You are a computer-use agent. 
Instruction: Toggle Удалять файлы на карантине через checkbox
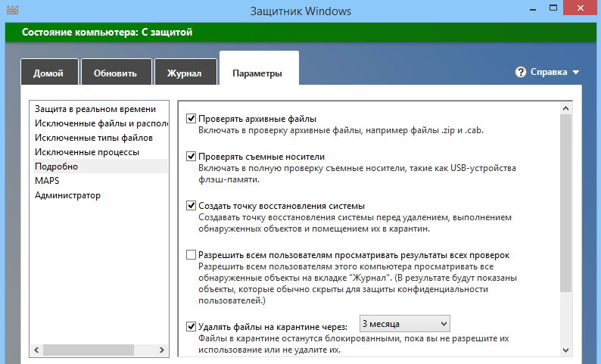191,326
